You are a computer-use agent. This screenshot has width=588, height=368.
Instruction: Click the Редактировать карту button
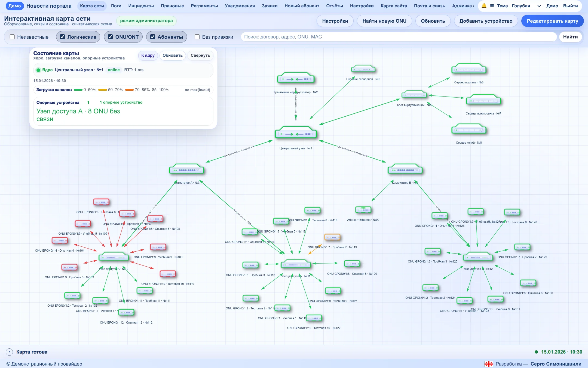click(x=552, y=21)
